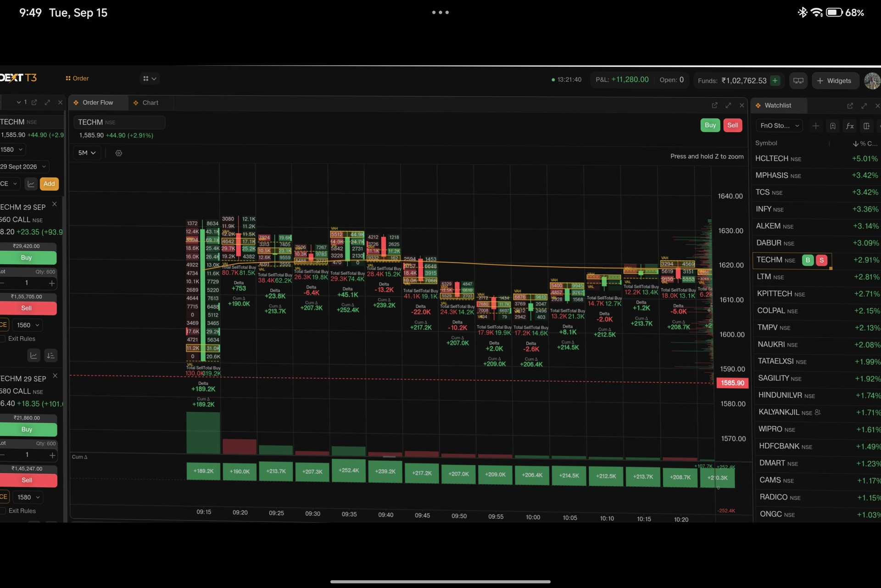Click Buy on the 1580 CALL card
The image size is (881, 588).
click(x=28, y=430)
